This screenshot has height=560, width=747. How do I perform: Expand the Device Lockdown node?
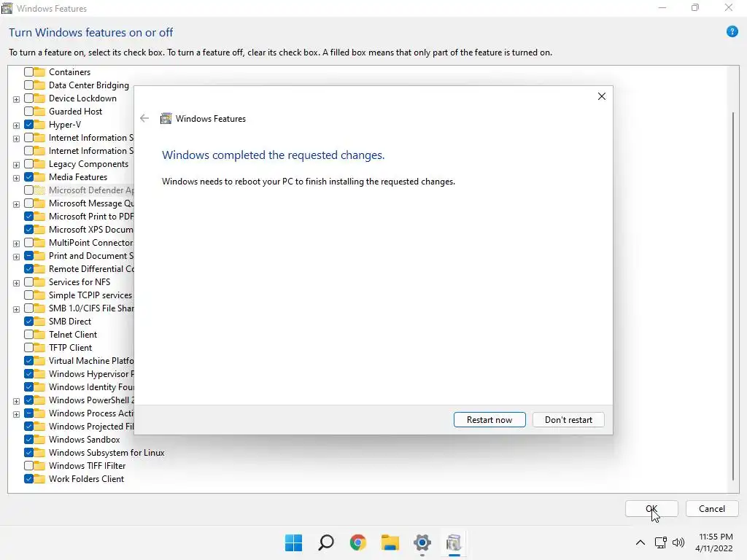16,99
